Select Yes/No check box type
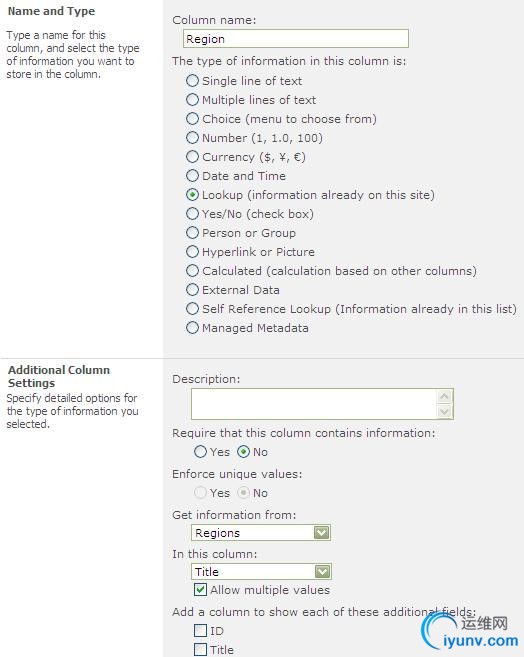 192,214
